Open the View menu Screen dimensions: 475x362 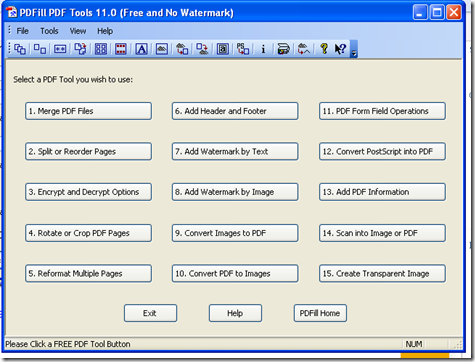coord(78,31)
